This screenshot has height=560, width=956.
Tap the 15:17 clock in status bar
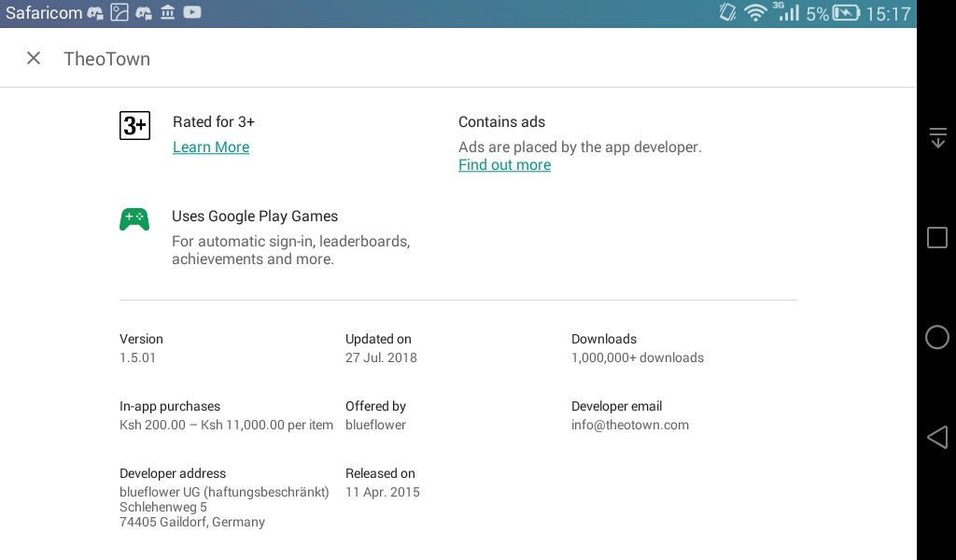pos(889,13)
